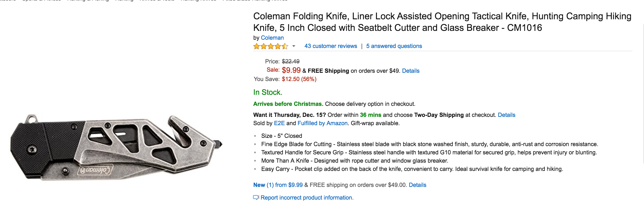This screenshot has height=204, width=644.
Task: Click the $12.50 (56%) savings amount
Action: point(299,79)
